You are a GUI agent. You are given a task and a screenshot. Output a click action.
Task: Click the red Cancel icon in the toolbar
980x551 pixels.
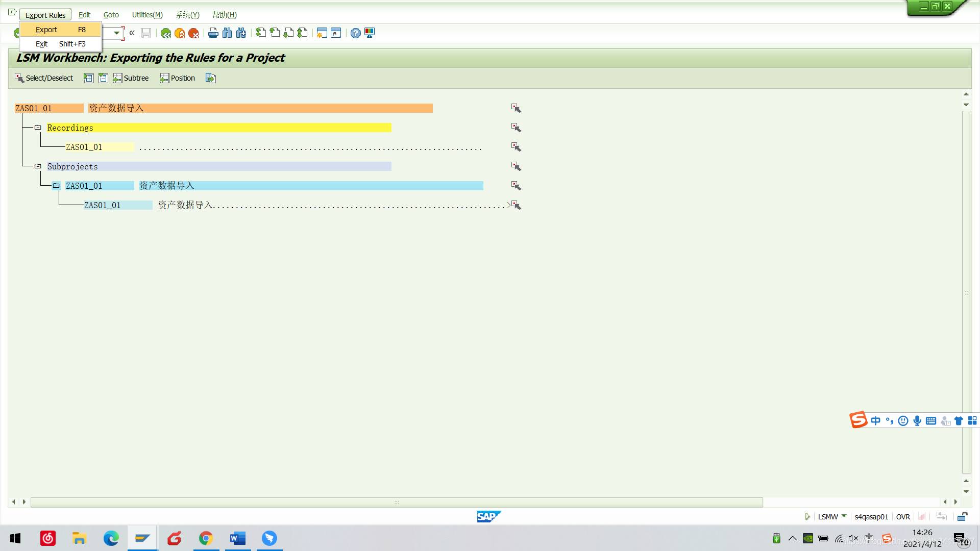(193, 33)
